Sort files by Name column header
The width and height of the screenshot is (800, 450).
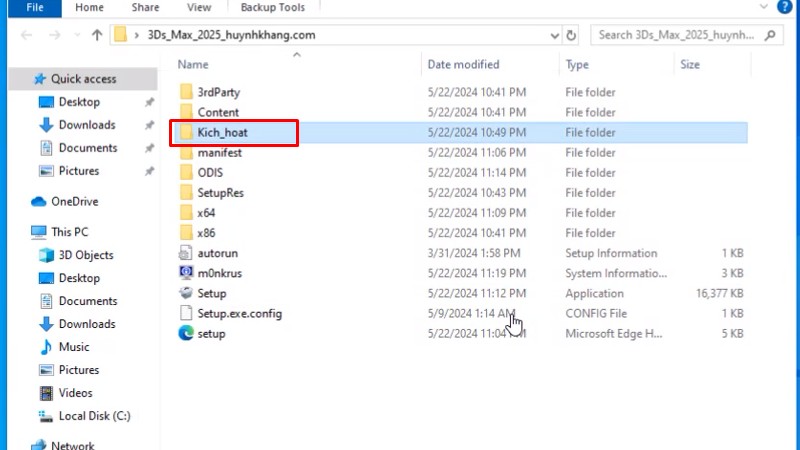(193, 64)
